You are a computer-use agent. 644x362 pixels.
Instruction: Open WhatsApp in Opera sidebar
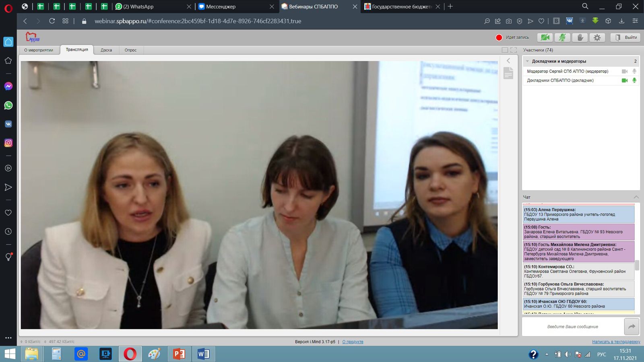click(8, 105)
